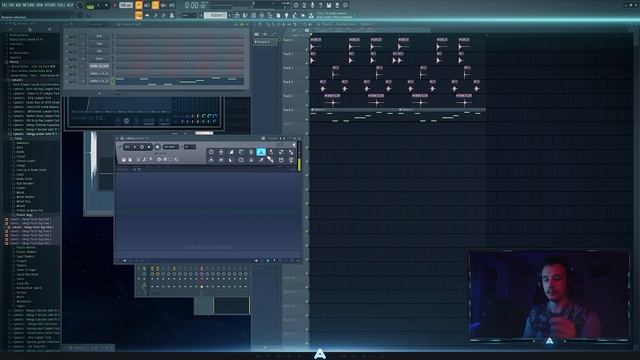Open the small dropdown next to Edison record mode
The width and height of the screenshot is (640, 360).
[189, 147]
